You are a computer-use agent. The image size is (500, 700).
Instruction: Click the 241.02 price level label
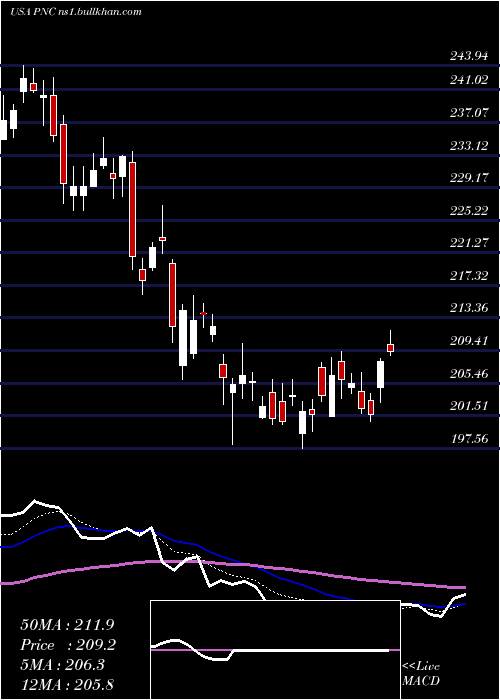468,80
